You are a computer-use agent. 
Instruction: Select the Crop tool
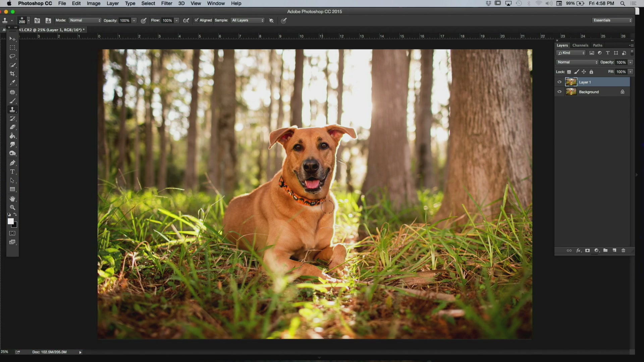click(x=12, y=74)
